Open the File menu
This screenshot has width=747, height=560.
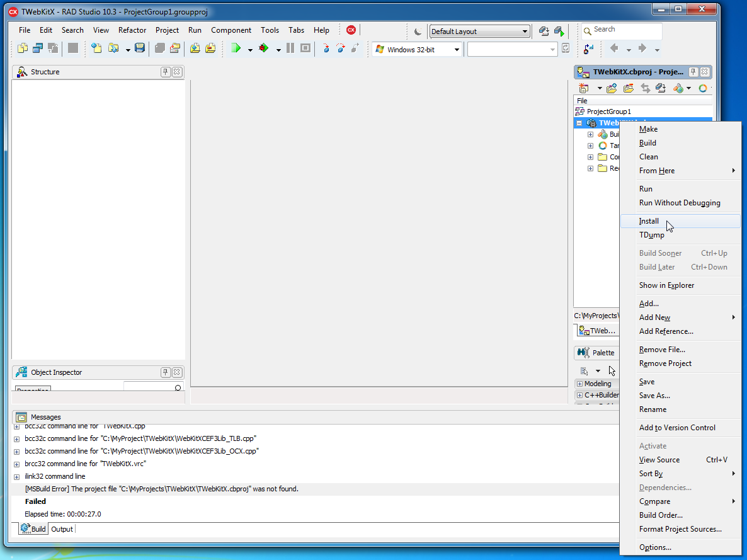tap(25, 30)
